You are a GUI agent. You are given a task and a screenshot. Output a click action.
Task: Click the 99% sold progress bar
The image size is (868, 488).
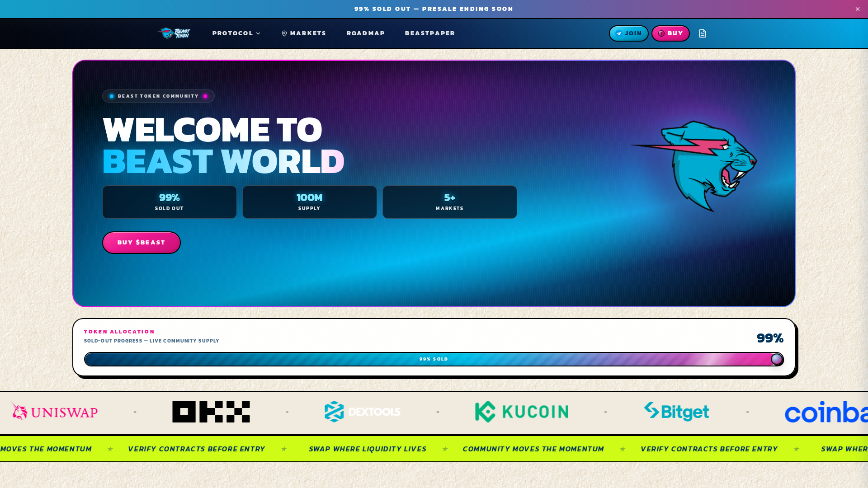pyautogui.click(x=434, y=359)
